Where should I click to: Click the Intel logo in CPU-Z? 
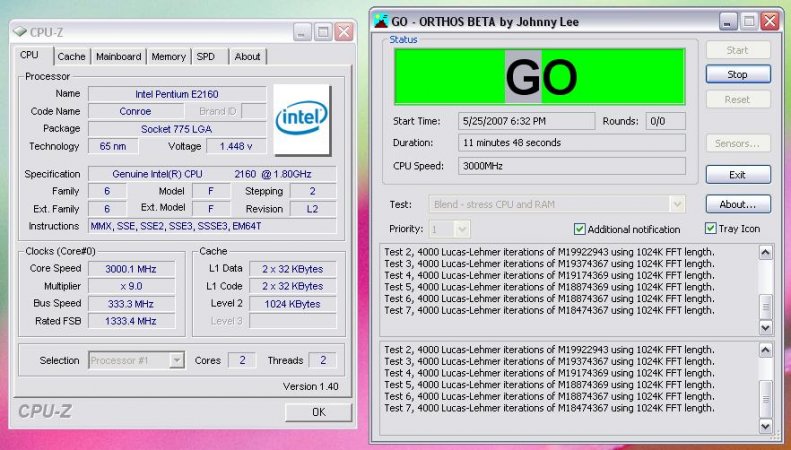click(302, 120)
